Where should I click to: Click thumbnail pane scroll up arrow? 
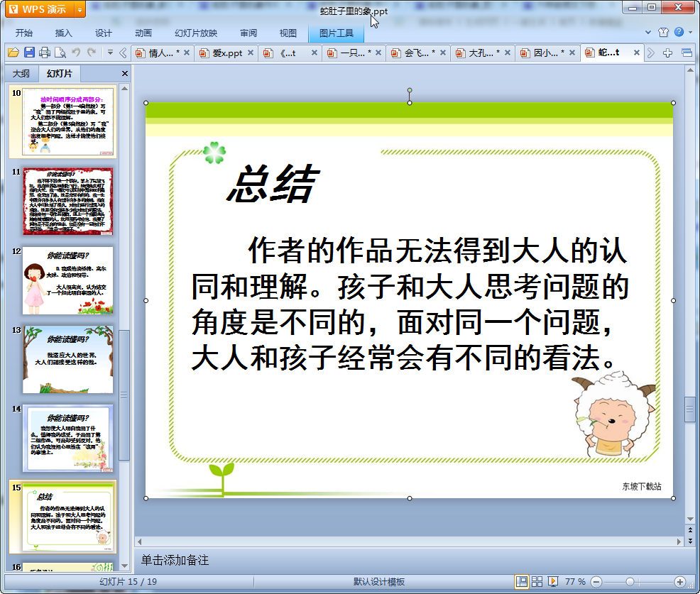click(x=124, y=89)
